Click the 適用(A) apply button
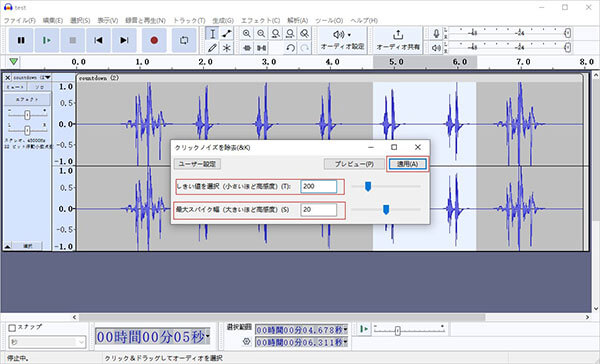Viewport: 600px width, 364px height. (x=408, y=164)
